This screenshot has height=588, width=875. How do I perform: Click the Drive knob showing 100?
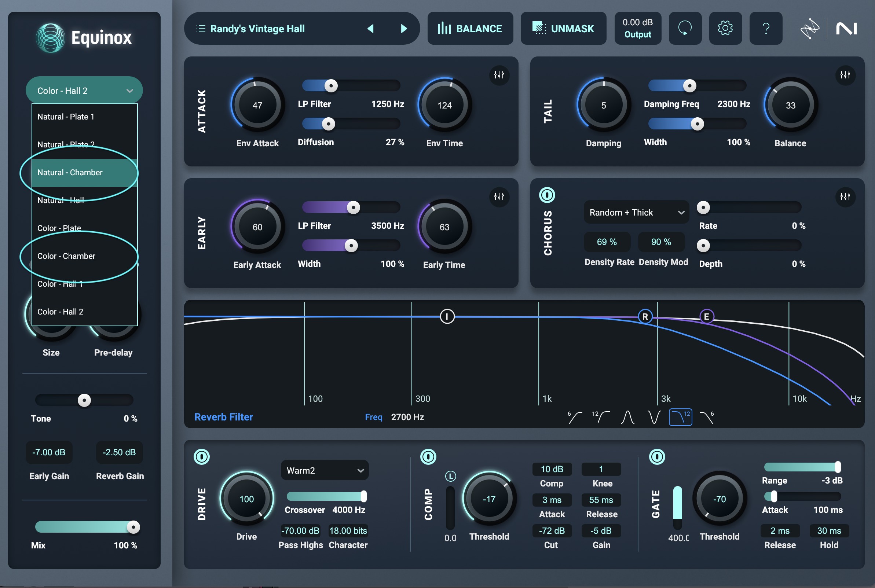[x=246, y=499]
